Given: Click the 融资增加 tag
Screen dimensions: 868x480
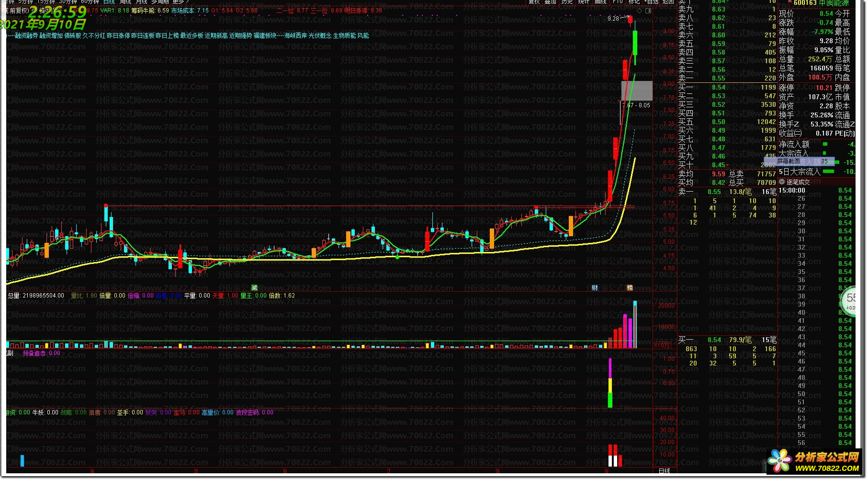Looking at the screenshot, I should point(51,36).
